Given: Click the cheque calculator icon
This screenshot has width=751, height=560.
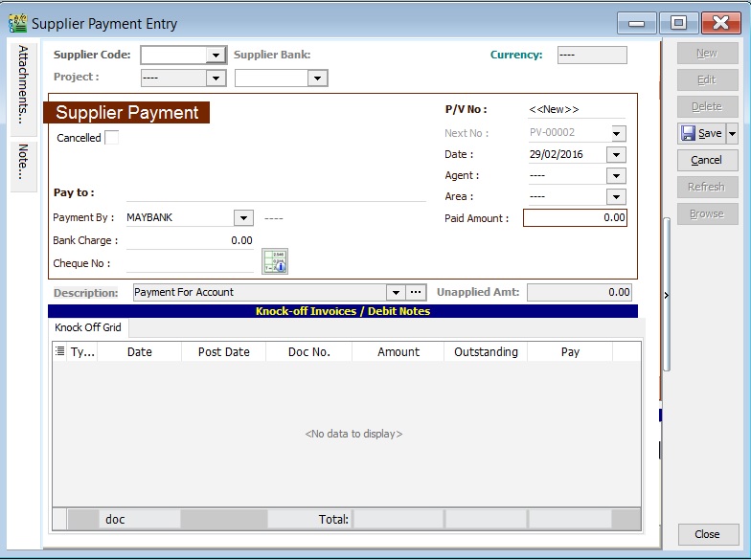Looking at the screenshot, I should pos(275,261).
